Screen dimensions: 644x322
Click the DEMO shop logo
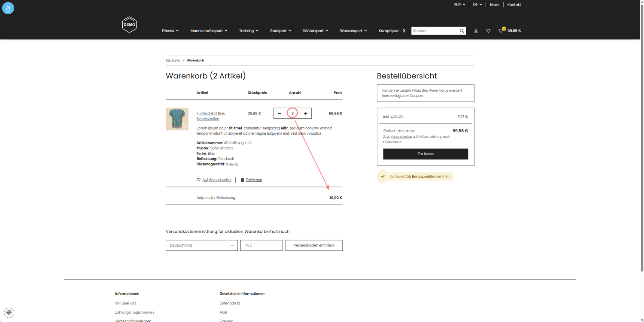tap(129, 24)
